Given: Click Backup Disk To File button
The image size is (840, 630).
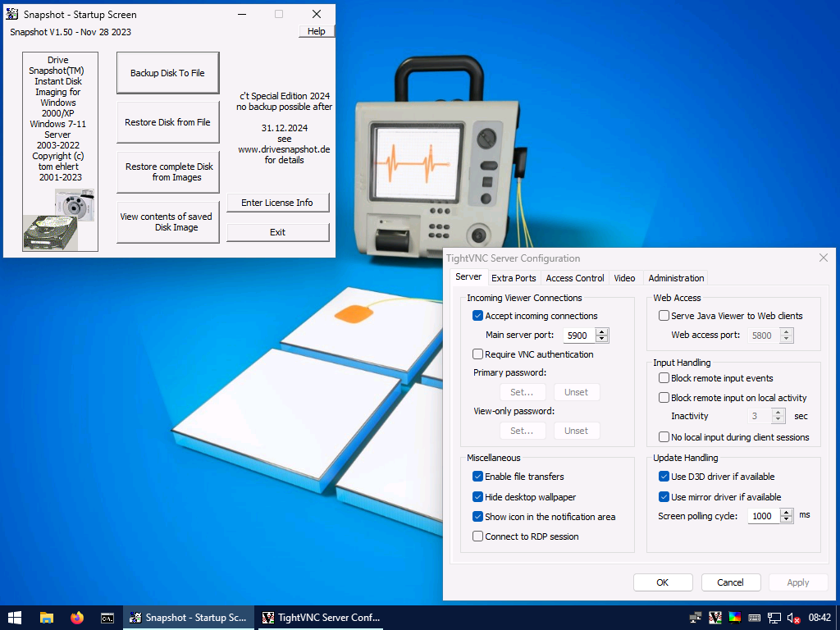Looking at the screenshot, I should tap(167, 73).
